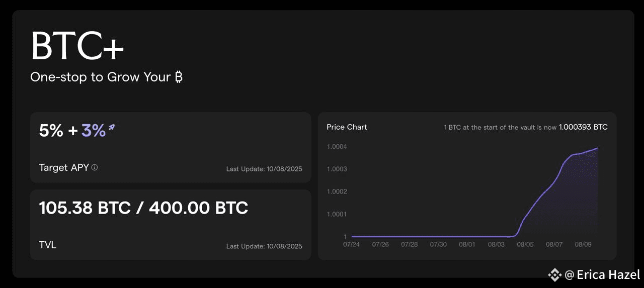
Task: Click the peak of the purple price line
Action: point(597,148)
